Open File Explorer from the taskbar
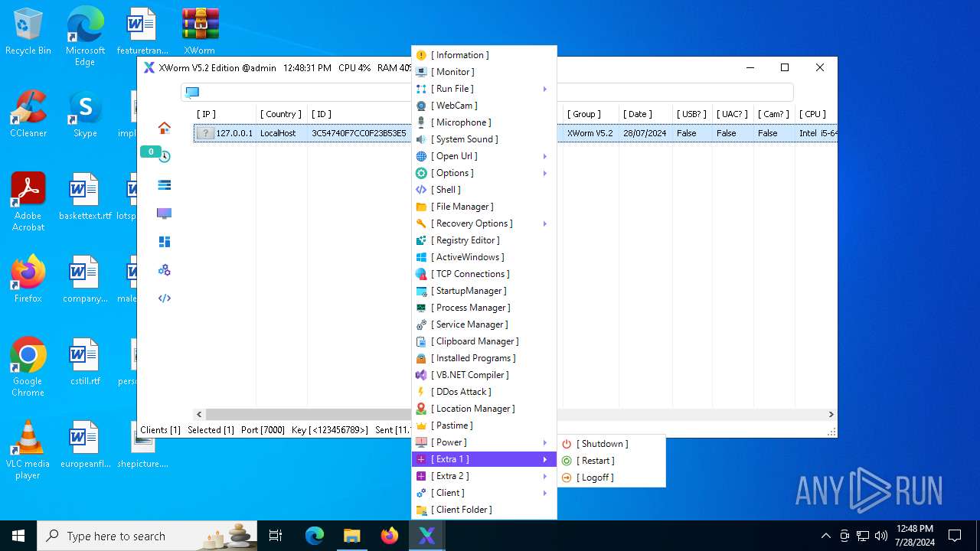980x551 pixels. 352,536
